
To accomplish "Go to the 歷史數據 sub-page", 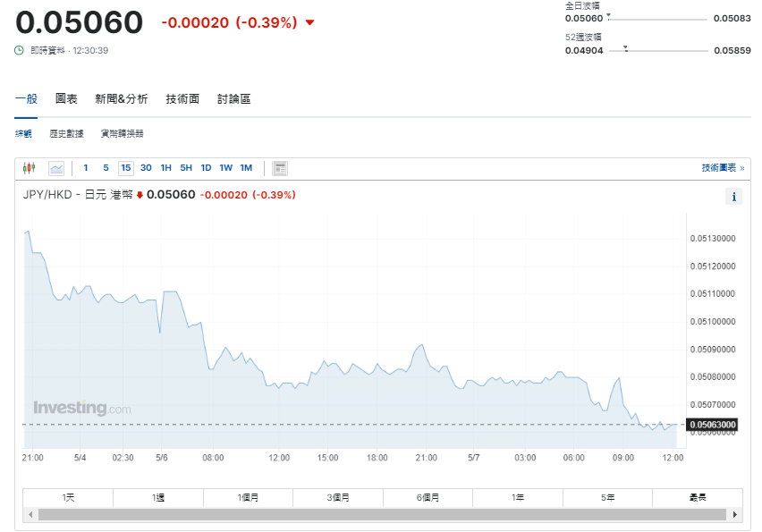I will [x=66, y=133].
